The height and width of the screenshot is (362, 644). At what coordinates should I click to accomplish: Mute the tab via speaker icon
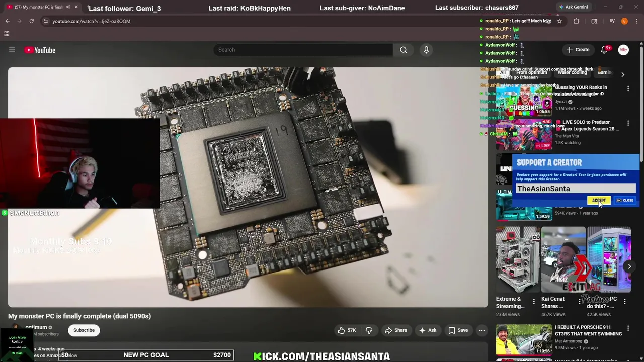pos(68,7)
